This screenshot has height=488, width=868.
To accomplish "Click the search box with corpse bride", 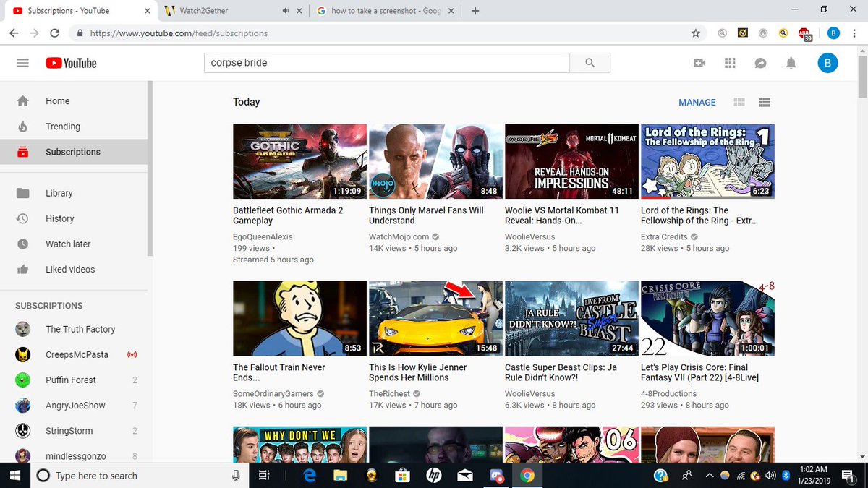I will point(387,63).
